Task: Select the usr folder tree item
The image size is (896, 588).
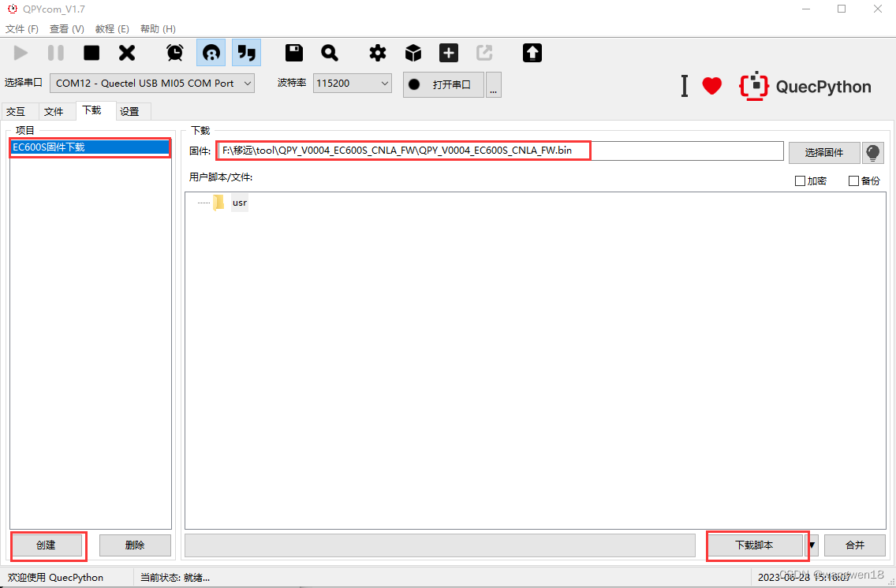Action: [240, 203]
